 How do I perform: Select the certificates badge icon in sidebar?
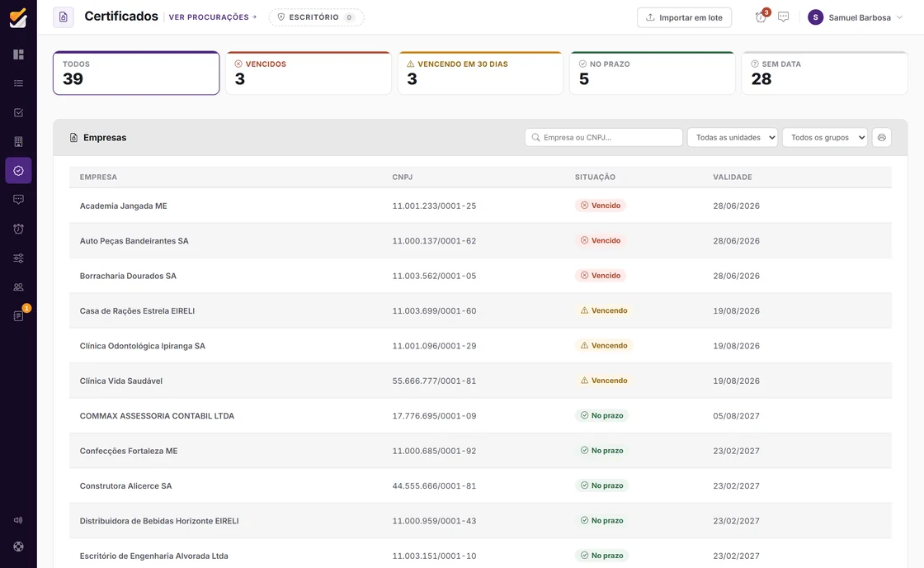click(18, 170)
